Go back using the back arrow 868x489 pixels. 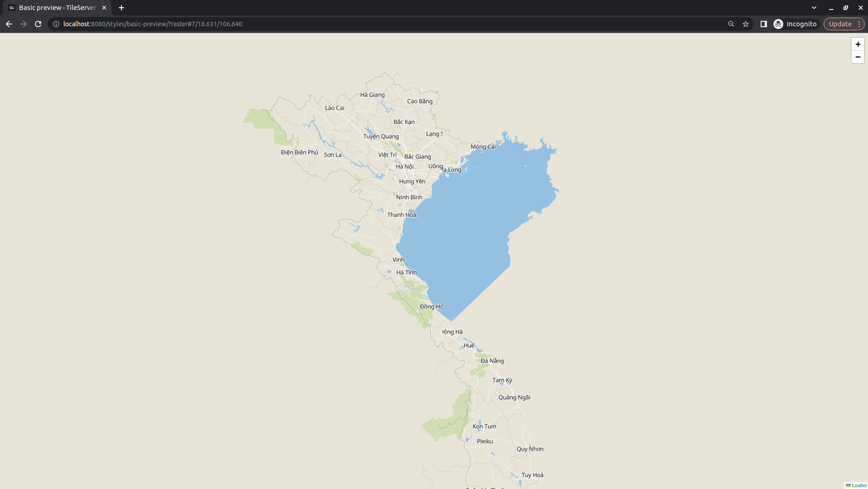click(9, 24)
